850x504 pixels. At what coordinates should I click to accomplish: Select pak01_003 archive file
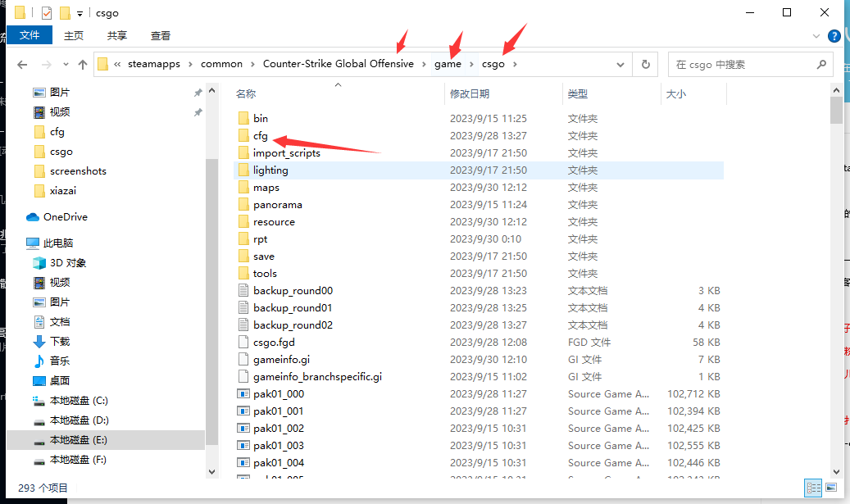click(279, 446)
